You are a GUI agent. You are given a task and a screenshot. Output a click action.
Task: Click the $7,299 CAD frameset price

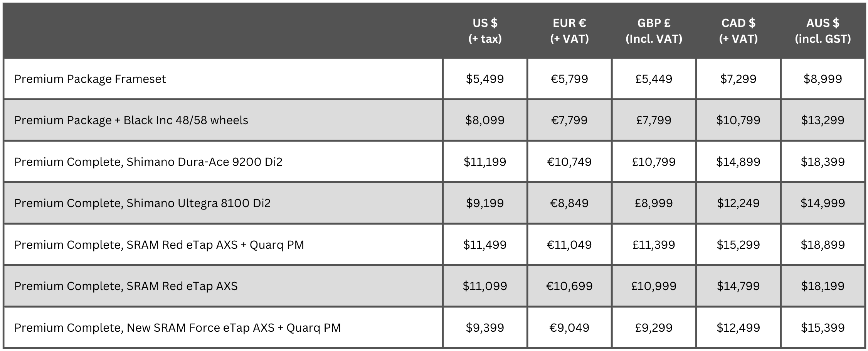[738, 79]
